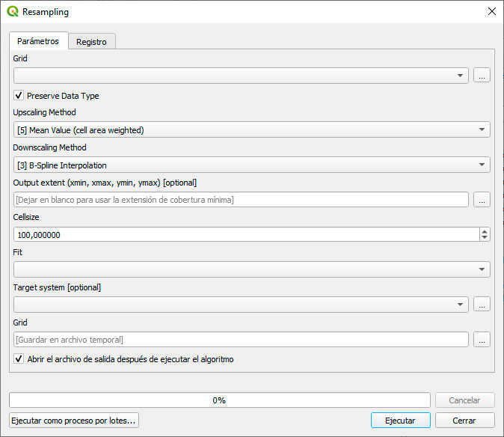Click the Output extent text field
The width and height of the screenshot is (504, 437).
[241, 200]
